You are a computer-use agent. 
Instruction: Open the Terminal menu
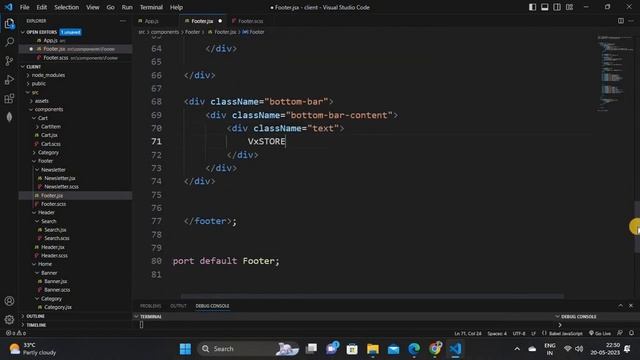151,7
